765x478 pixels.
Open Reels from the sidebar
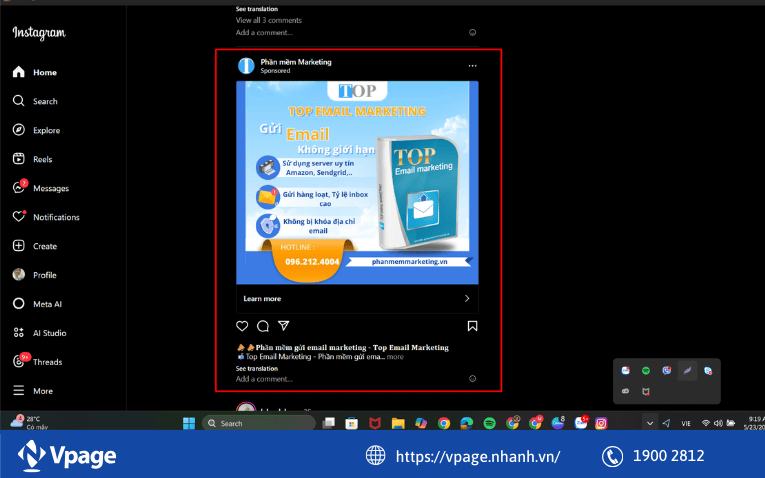point(32,159)
